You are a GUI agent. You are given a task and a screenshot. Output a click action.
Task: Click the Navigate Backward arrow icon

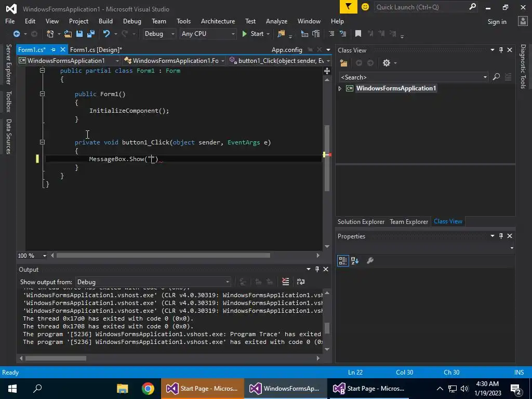pos(16,34)
